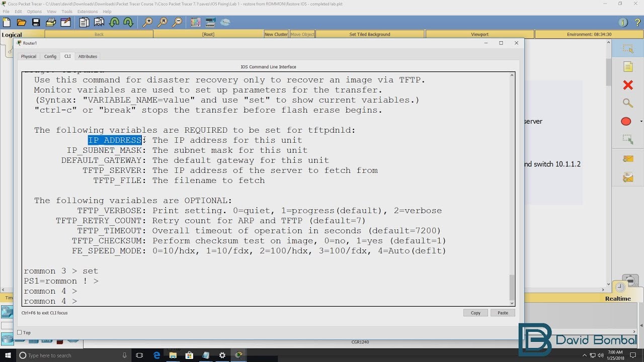Pick the red ellipse shape tool

pyautogui.click(x=626, y=121)
